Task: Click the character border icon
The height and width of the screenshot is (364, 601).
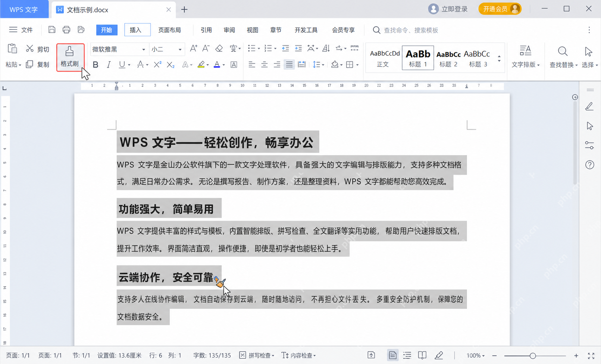Action: 234,65
